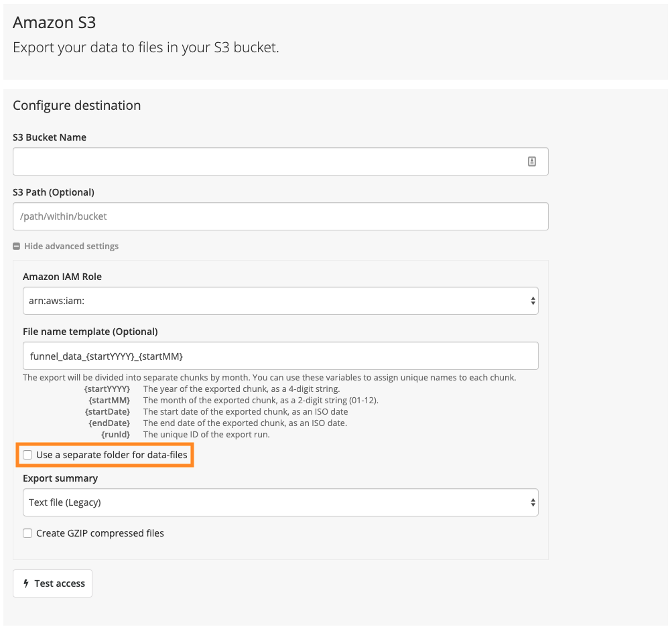This screenshot has height=629, width=672.
Task: Click the Configure destination heading
Action: click(x=77, y=105)
